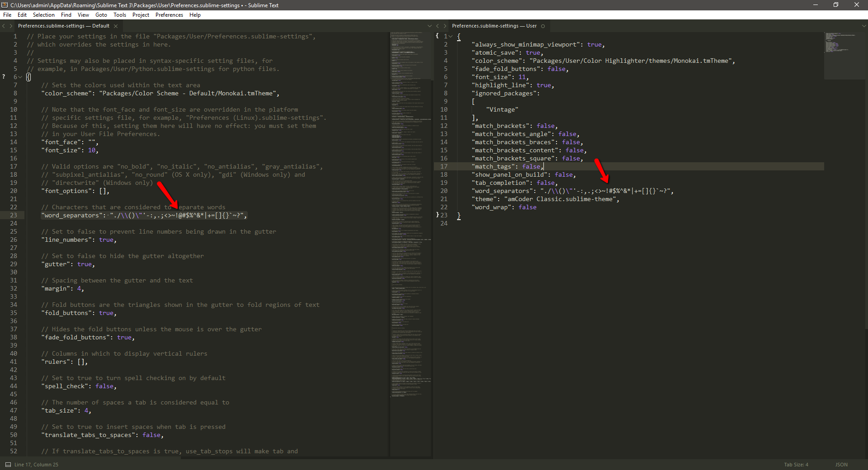The width and height of the screenshot is (868, 470).
Task: Click the Sublime Text icon in title bar
Action: click(x=5, y=5)
